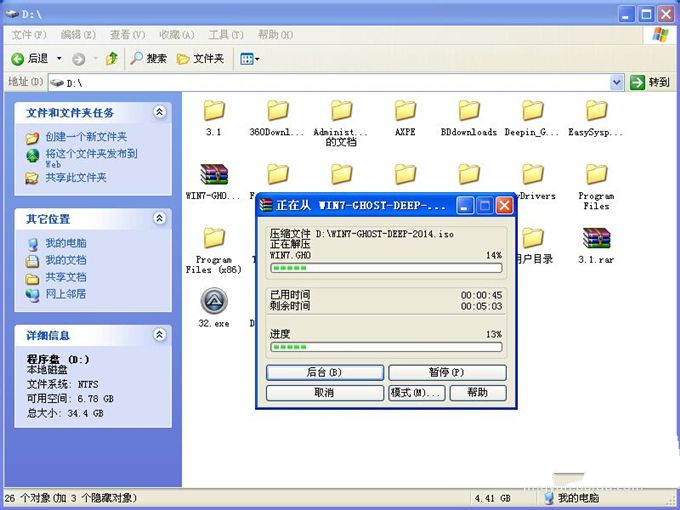The height and width of the screenshot is (510, 680).
Task: Open the Search toolbar button
Action: coord(147,59)
